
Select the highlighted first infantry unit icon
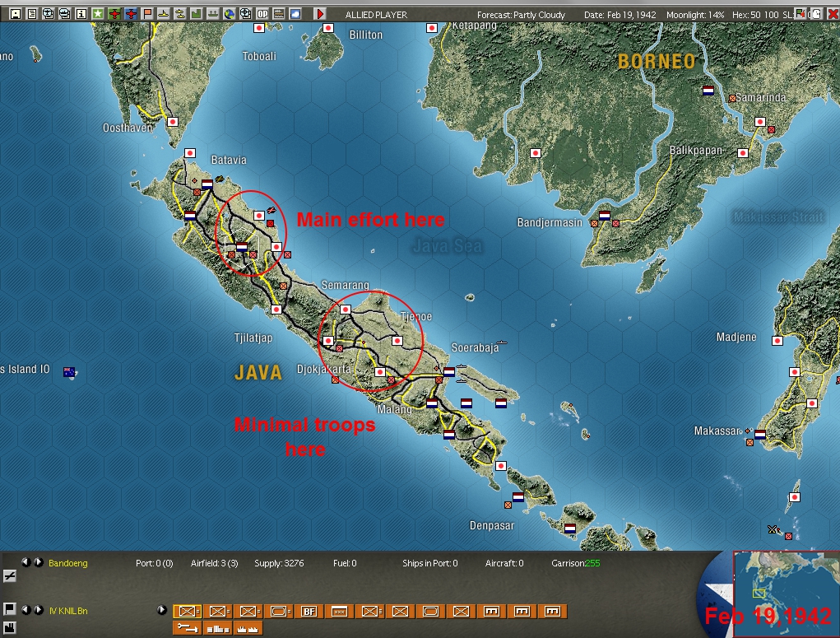click(187, 611)
